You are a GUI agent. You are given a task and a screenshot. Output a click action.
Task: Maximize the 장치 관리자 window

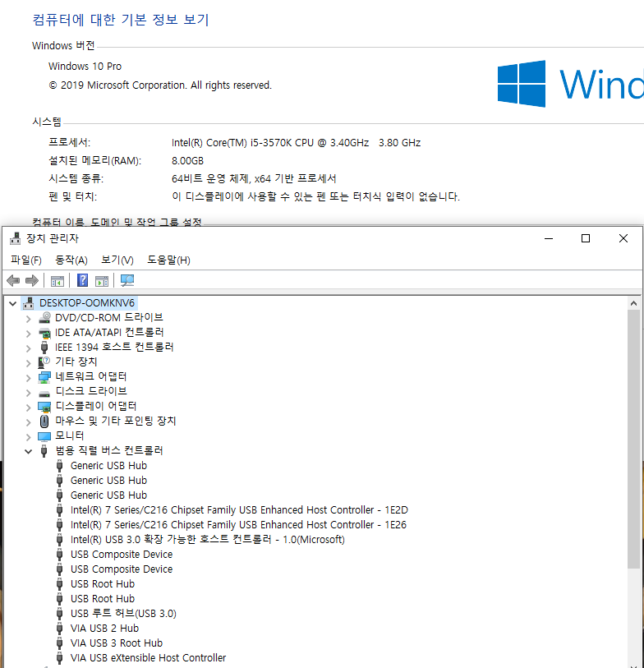click(586, 238)
